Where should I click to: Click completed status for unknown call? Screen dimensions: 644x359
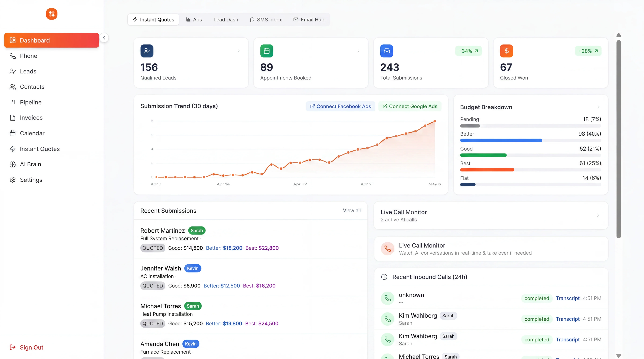pyautogui.click(x=537, y=298)
